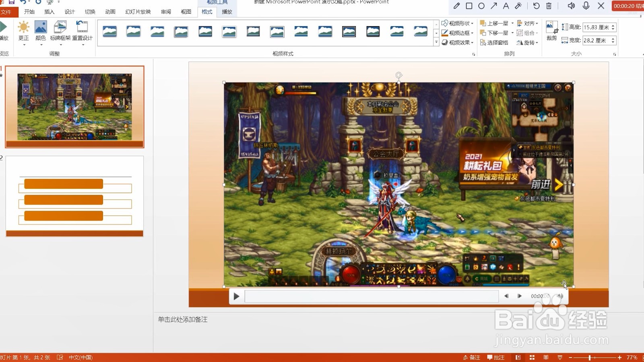The height and width of the screenshot is (362, 644).
Task: Apply the first video style thumbnail
Action: (x=109, y=31)
